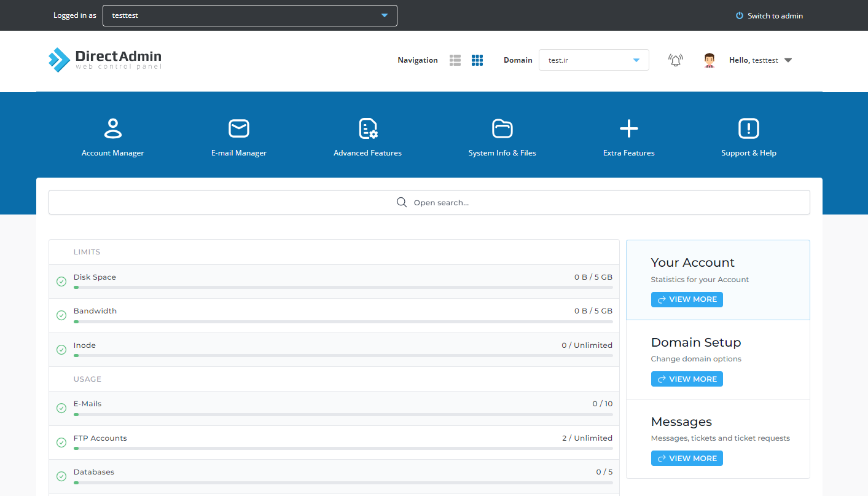
Task: Click View More under Your Account
Action: [x=687, y=299]
